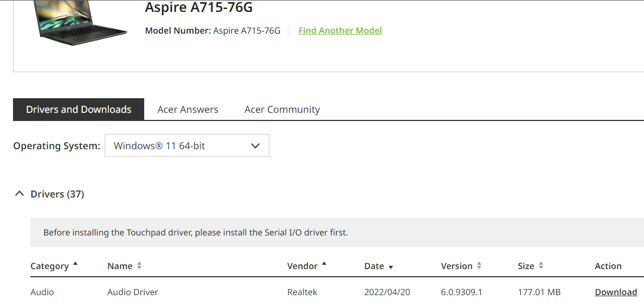This screenshot has height=306, width=644.
Task: Click the sort arrows beside Name
Action: point(139,266)
